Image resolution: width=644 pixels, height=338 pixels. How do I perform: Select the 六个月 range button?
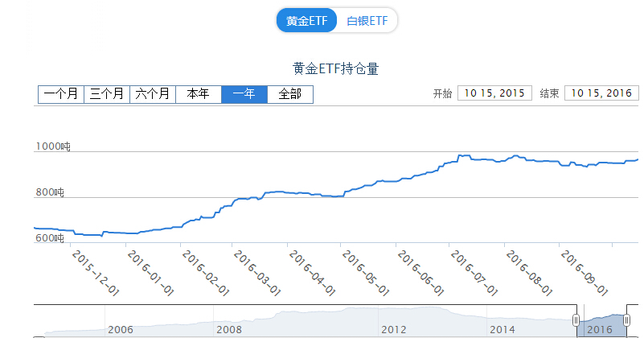click(153, 94)
